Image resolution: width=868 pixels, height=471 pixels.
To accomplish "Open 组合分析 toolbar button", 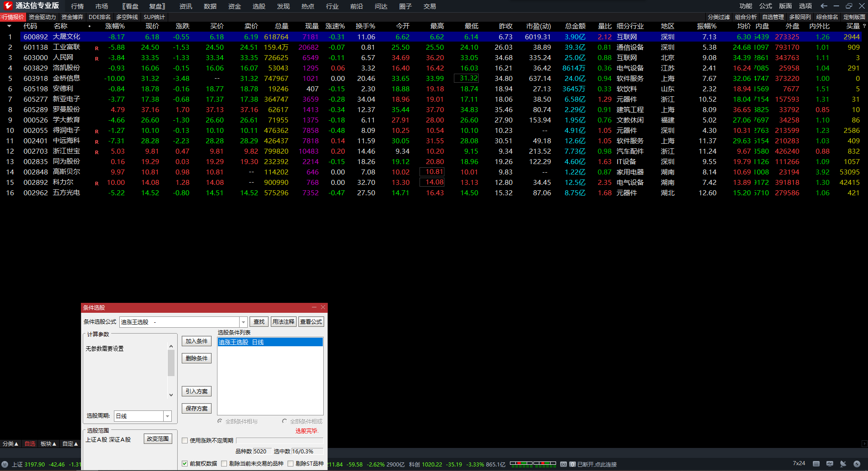I will tap(746, 17).
